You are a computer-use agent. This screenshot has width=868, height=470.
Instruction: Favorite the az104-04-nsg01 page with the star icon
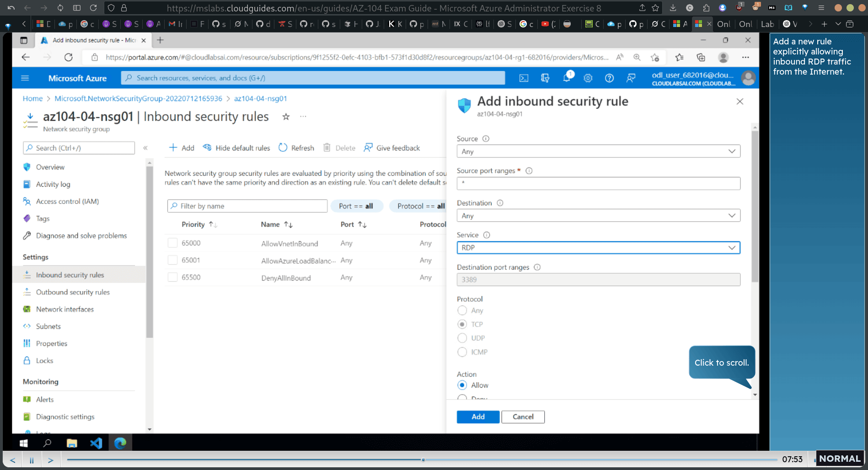(x=286, y=117)
